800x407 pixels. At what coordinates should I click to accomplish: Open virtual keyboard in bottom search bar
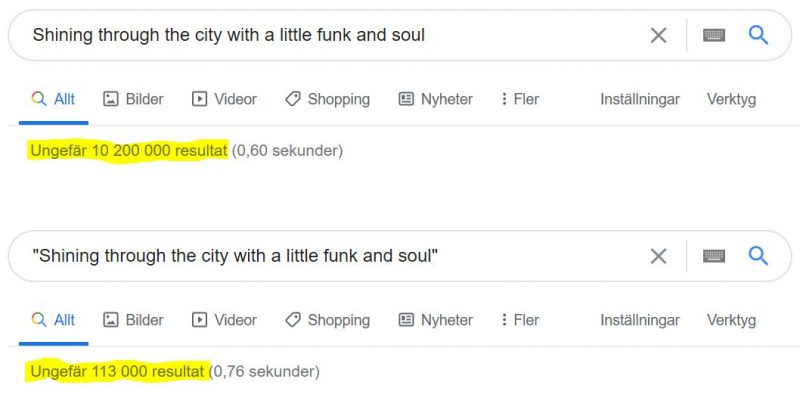click(x=714, y=256)
